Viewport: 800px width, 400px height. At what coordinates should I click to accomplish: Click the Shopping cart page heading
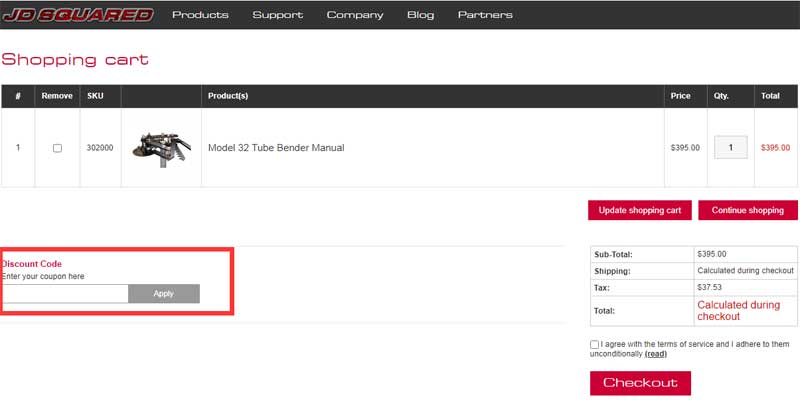coord(75,60)
